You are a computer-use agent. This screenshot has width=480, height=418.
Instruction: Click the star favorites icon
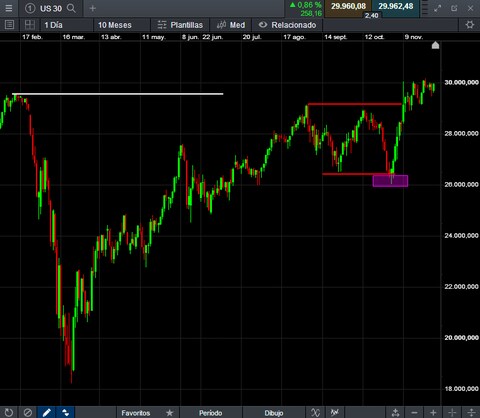tap(170, 413)
